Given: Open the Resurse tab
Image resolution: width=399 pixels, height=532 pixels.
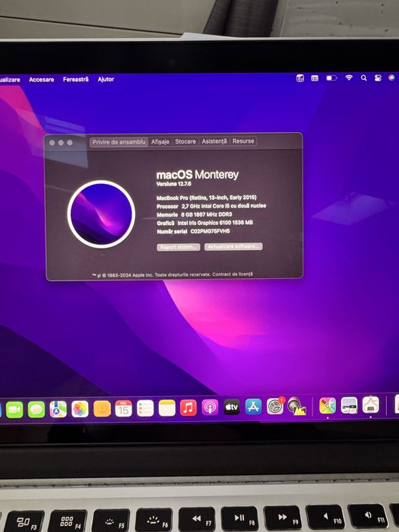Looking at the screenshot, I should coord(243,141).
